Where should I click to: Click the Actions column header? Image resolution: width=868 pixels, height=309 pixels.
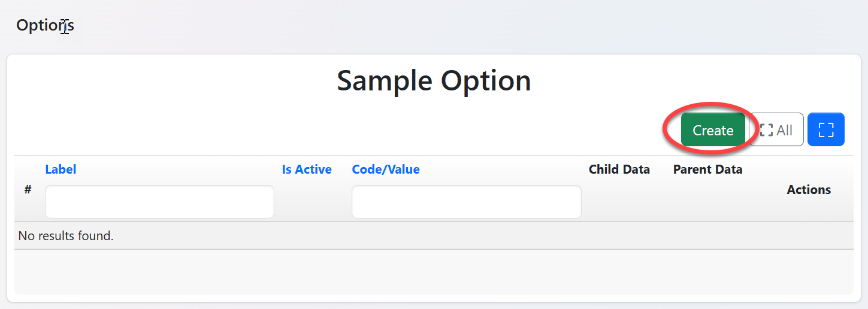[809, 190]
